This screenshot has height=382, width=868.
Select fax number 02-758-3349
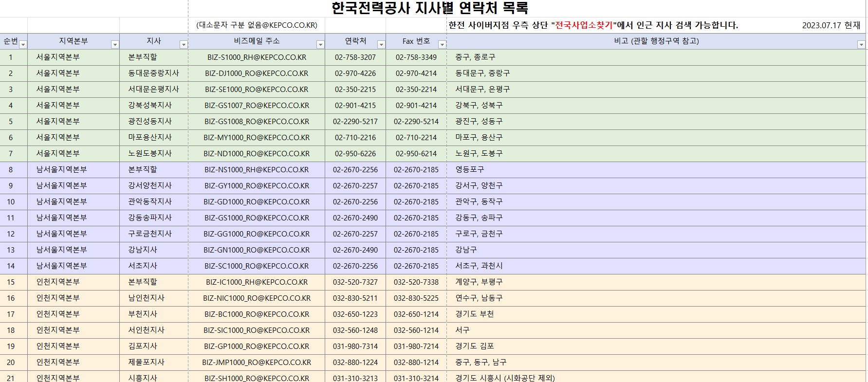click(x=416, y=57)
